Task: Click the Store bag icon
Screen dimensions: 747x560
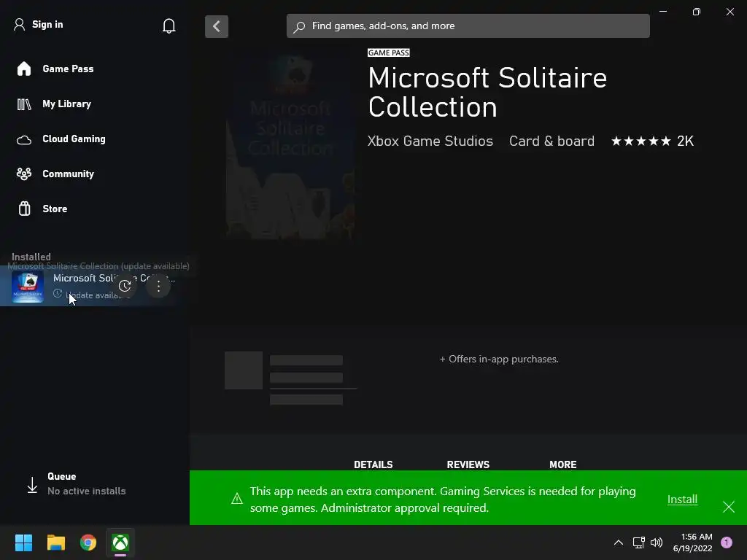Action: point(24,209)
